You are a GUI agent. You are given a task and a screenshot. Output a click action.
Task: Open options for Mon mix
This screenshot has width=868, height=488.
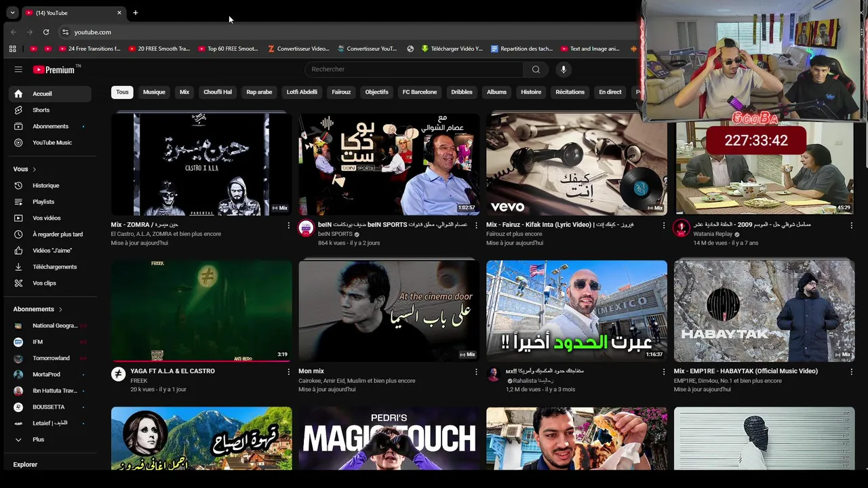[x=476, y=371]
